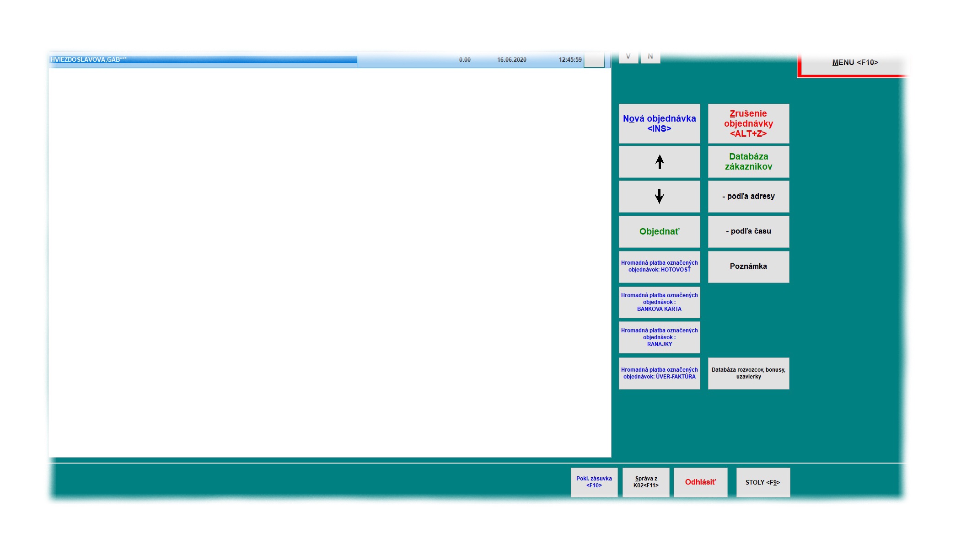Open the MENU <F10> button

click(854, 63)
